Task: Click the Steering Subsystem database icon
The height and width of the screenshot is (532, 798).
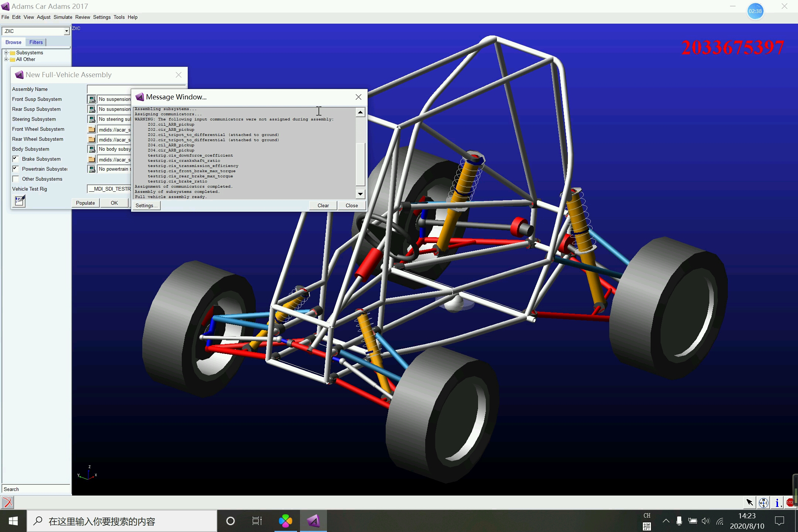Action: (91, 119)
